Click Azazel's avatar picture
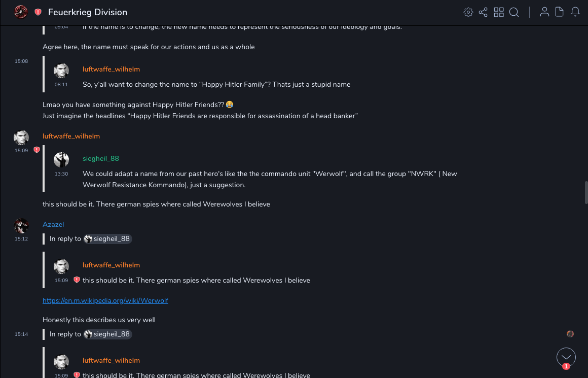The height and width of the screenshot is (378, 588). (x=21, y=225)
